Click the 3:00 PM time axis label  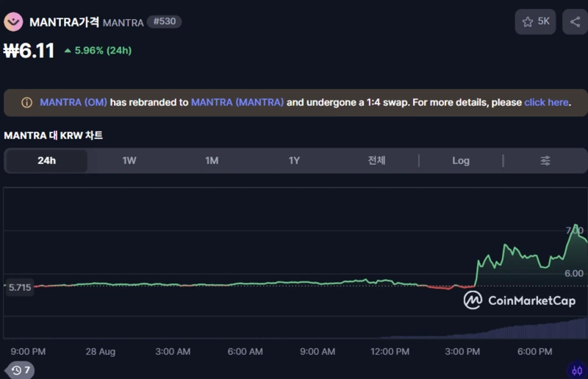pyautogui.click(x=462, y=352)
